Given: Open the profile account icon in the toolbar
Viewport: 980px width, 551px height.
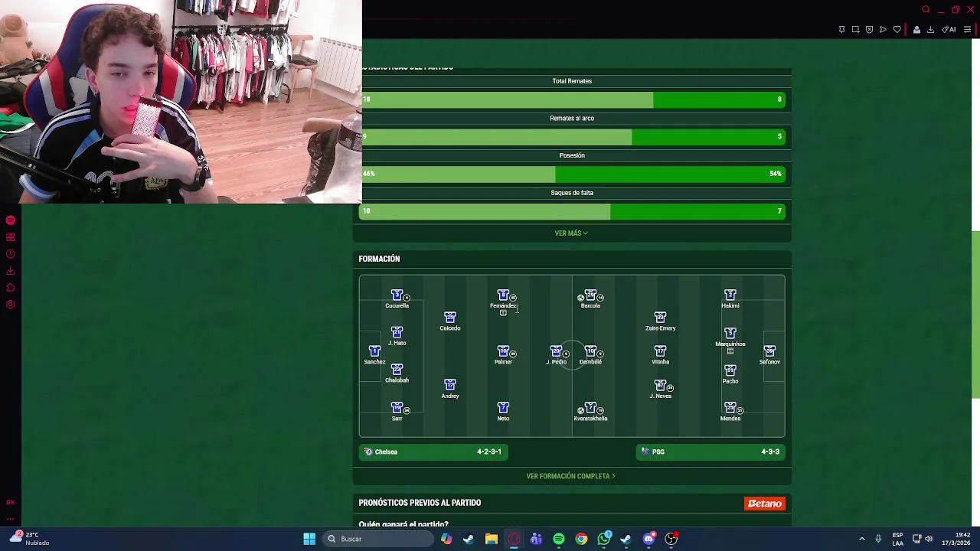Looking at the screenshot, I should (x=916, y=30).
